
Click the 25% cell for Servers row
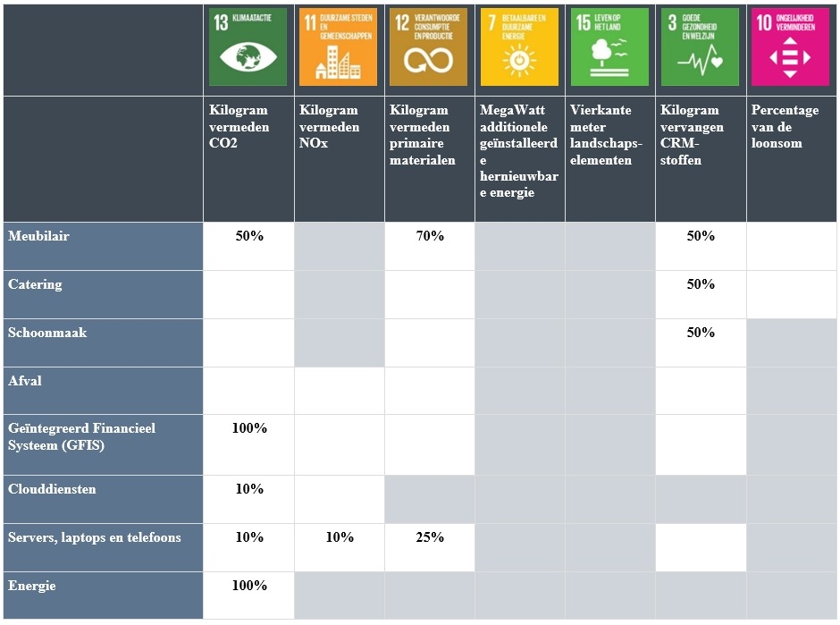pos(430,537)
